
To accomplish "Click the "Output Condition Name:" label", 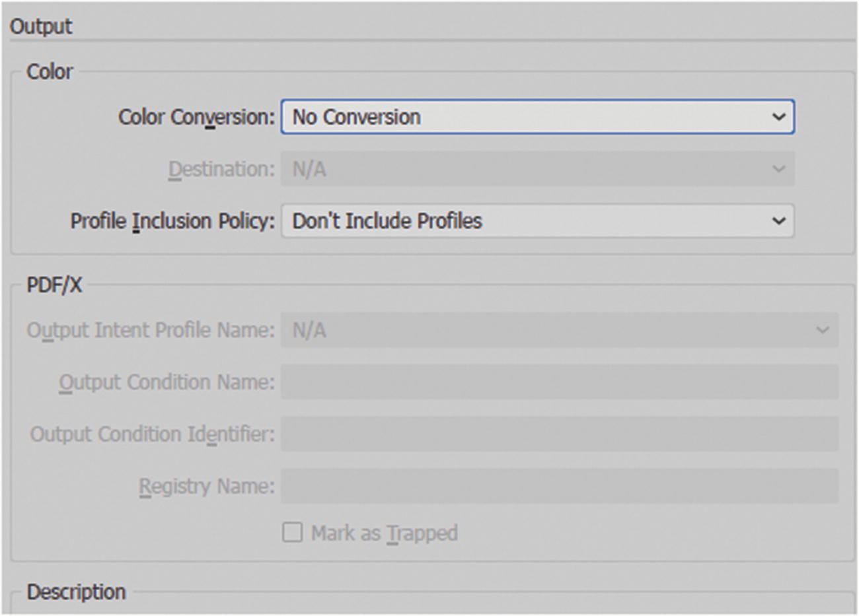I will tap(167, 382).
